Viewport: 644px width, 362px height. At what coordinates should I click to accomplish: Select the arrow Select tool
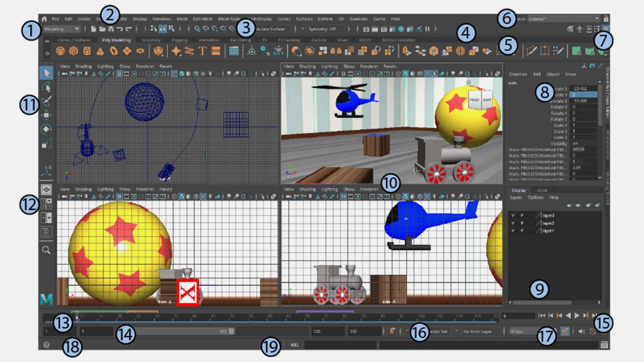(46, 73)
